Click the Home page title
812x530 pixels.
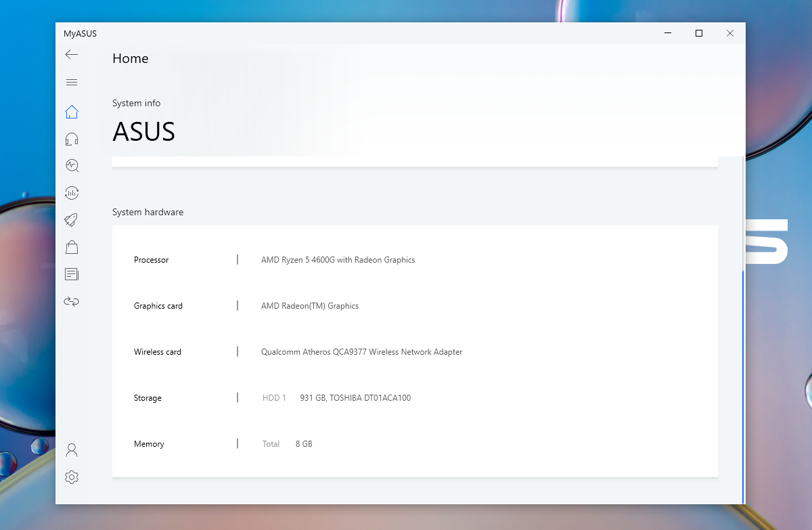pyautogui.click(x=131, y=59)
